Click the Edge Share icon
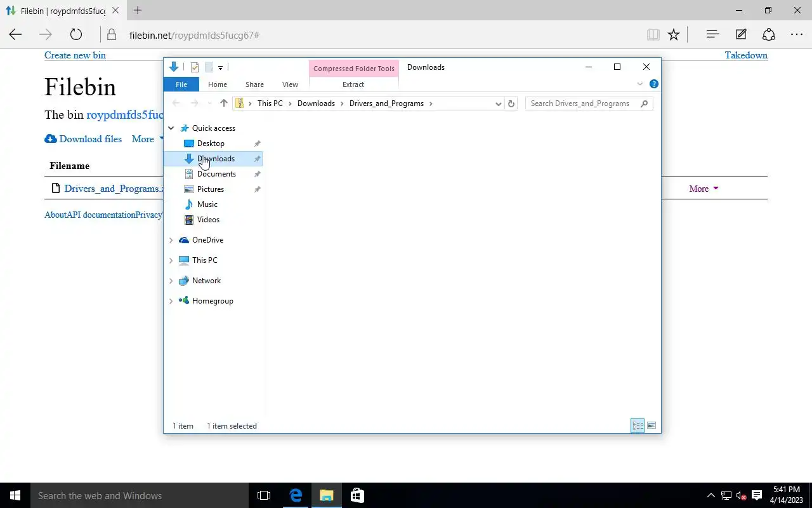This screenshot has width=812, height=508. click(769, 35)
